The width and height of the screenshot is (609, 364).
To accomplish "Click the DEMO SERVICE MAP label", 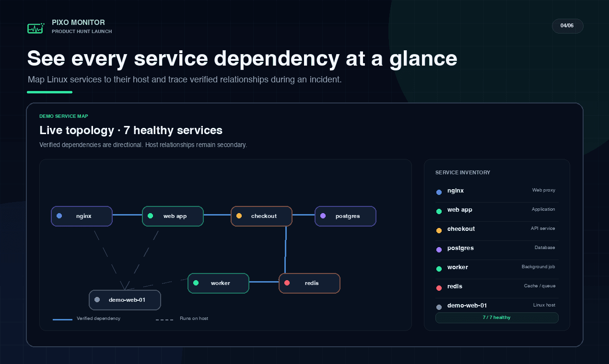I will pos(64,116).
